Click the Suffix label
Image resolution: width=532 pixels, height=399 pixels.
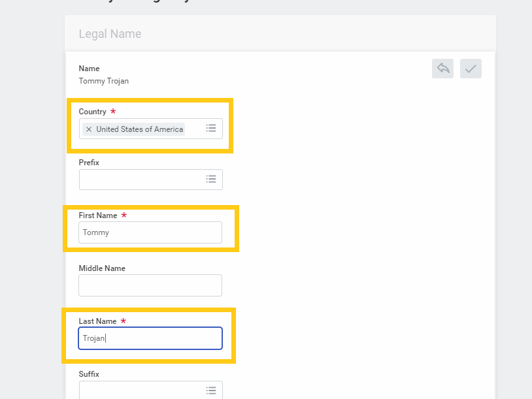pos(89,374)
